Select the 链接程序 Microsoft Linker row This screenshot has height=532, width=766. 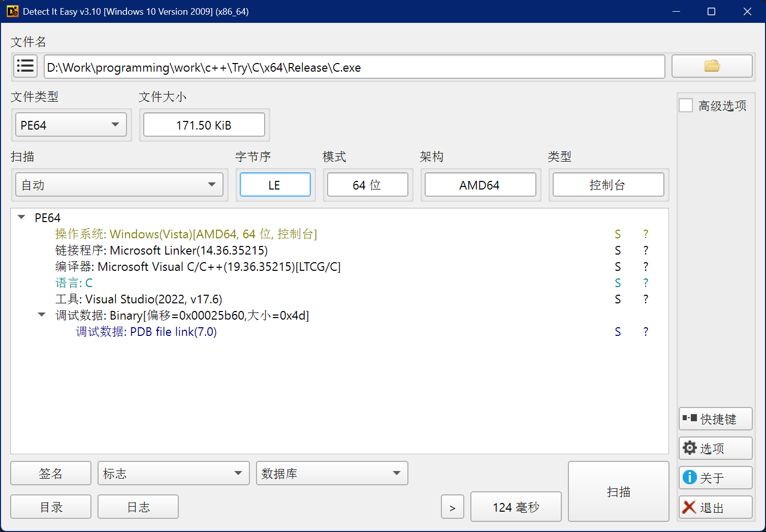click(162, 250)
